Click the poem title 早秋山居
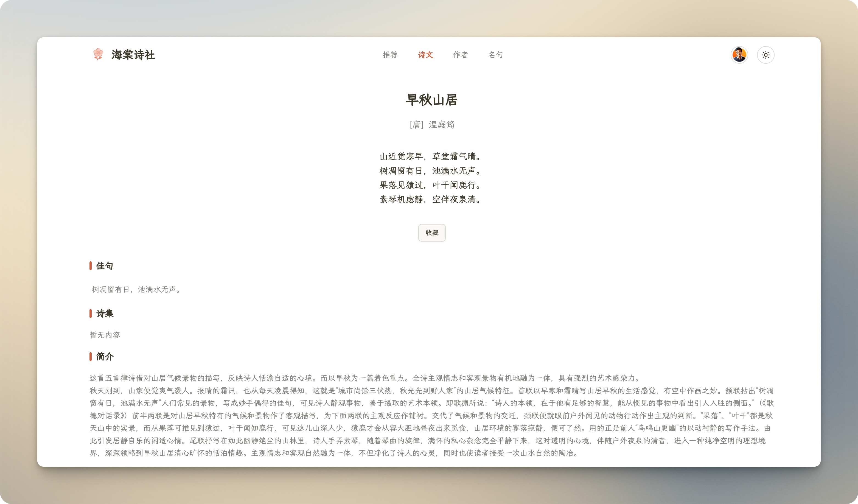Image resolution: width=858 pixels, height=504 pixels. tap(432, 100)
